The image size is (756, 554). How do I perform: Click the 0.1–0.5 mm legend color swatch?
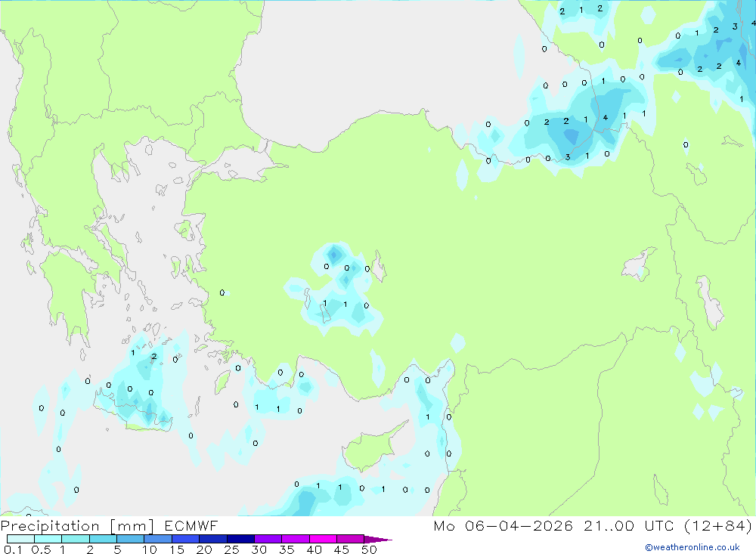20,539
